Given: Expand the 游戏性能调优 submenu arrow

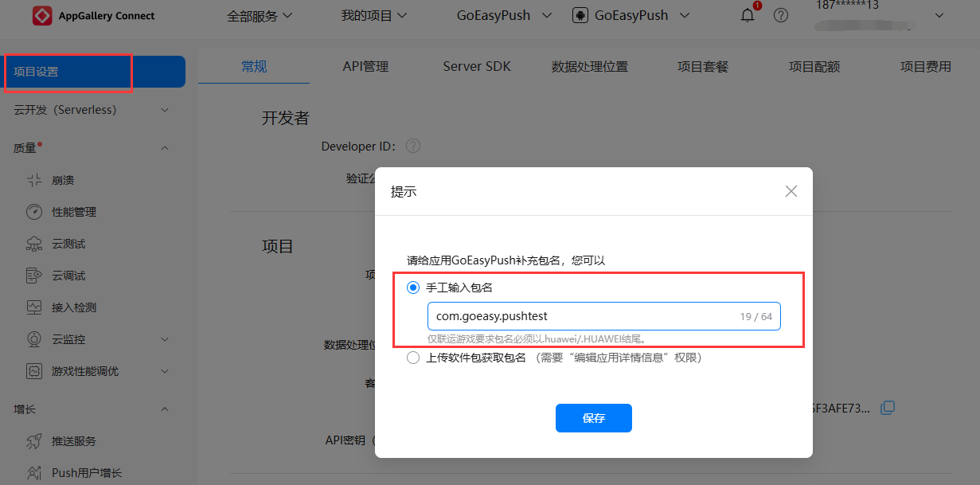Looking at the screenshot, I should pyautogui.click(x=165, y=371).
